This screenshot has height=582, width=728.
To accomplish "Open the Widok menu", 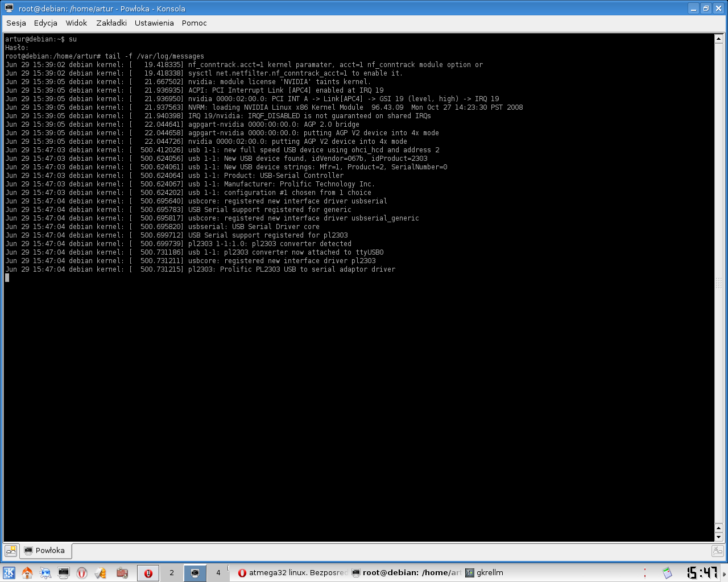I will tap(76, 23).
